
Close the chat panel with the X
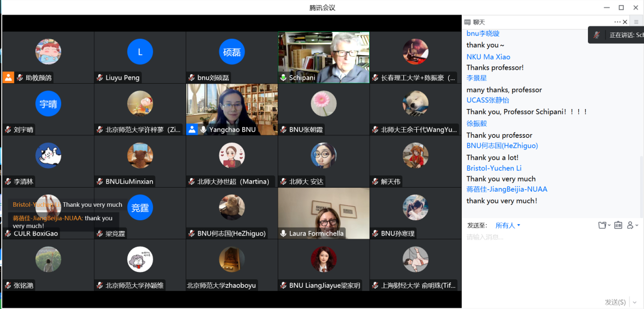pyautogui.click(x=625, y=22)
